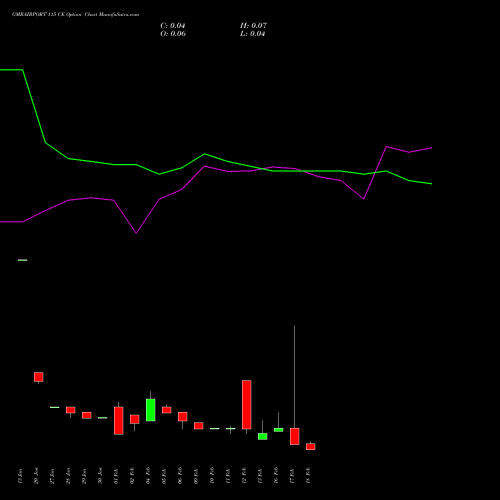Select the red candle above 02 Feb

[x=135, y=419]
